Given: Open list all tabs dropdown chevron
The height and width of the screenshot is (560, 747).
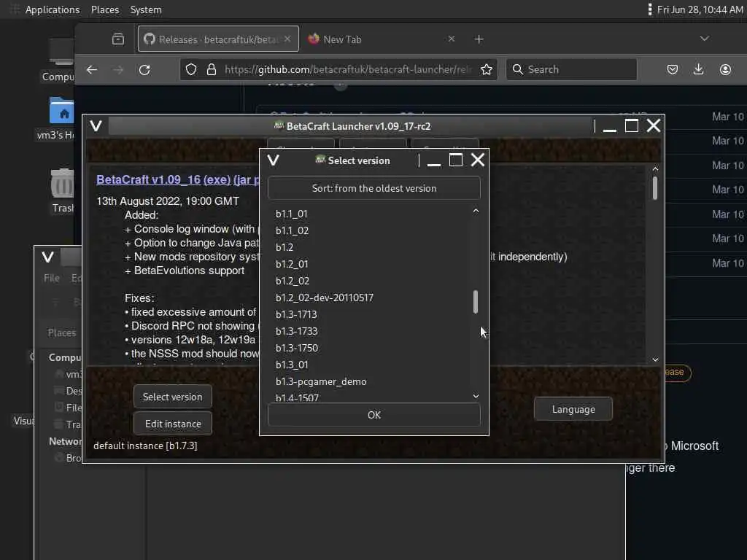Looking at the screenshot, I should 704,39.
